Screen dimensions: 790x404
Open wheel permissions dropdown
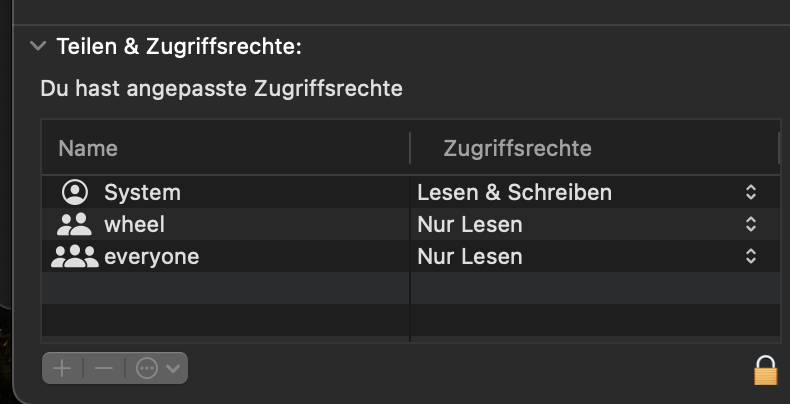tap(750, 225)
